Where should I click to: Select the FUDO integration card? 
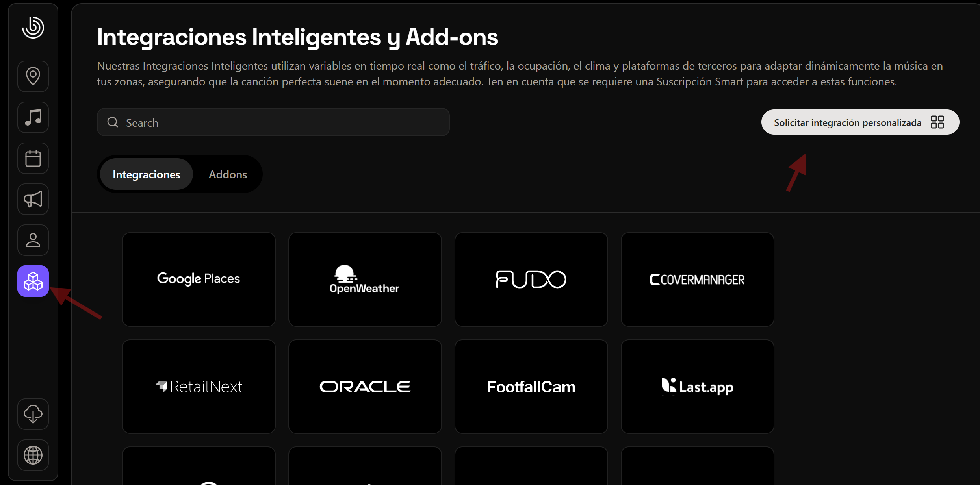(531, 280)
